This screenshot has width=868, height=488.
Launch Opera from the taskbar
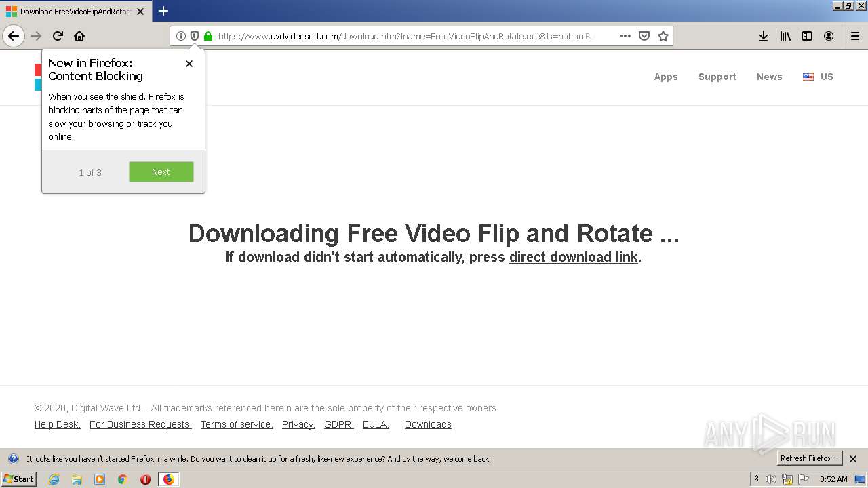[145, 479]
